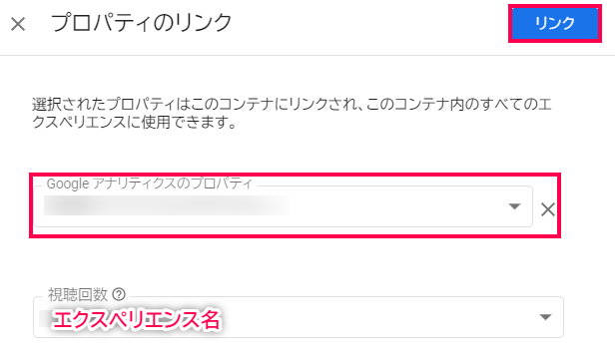This screenshot has width=615, height=364.
Task: Clear the selected Analytics property
Action: click(x=548, y=209)
